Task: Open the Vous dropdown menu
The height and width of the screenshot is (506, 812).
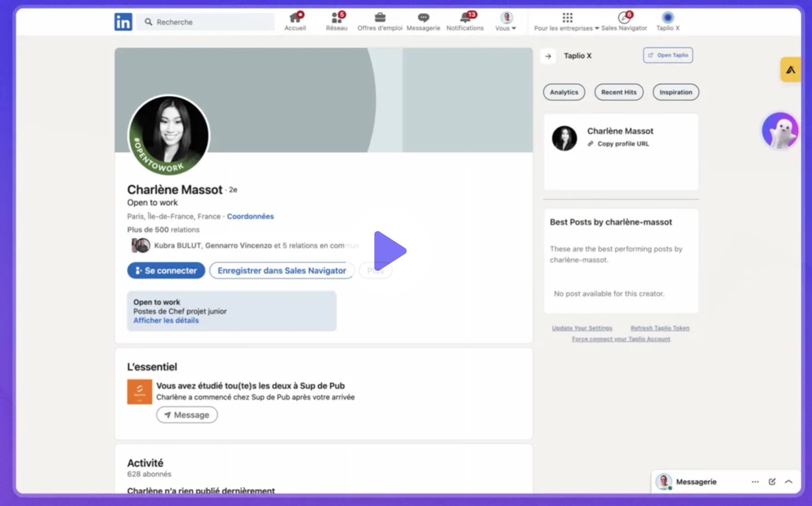Action: tap(505, 21)
